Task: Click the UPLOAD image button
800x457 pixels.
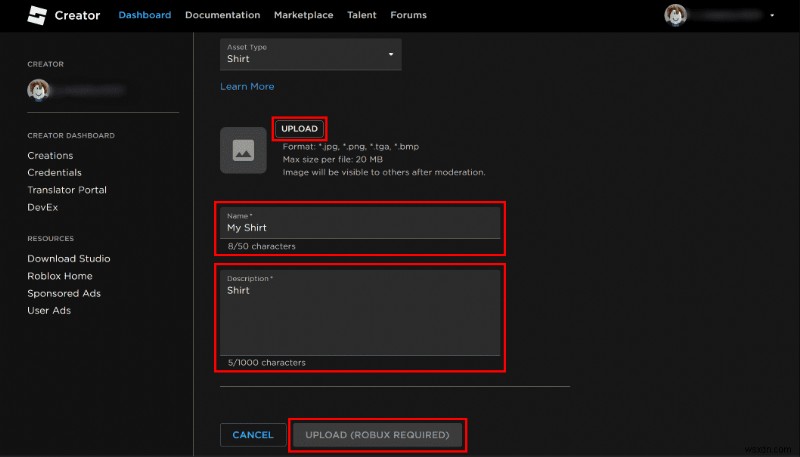Action: tap(299, 129)
